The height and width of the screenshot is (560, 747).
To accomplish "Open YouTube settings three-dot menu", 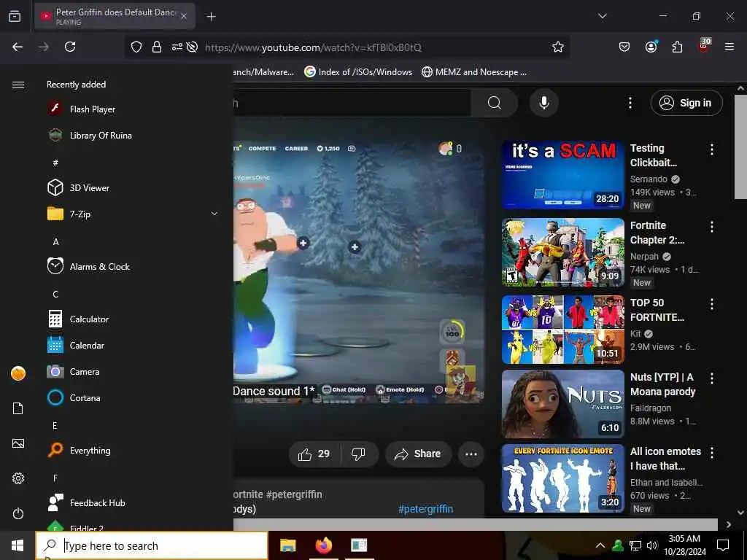I will (x=630, y=103).
